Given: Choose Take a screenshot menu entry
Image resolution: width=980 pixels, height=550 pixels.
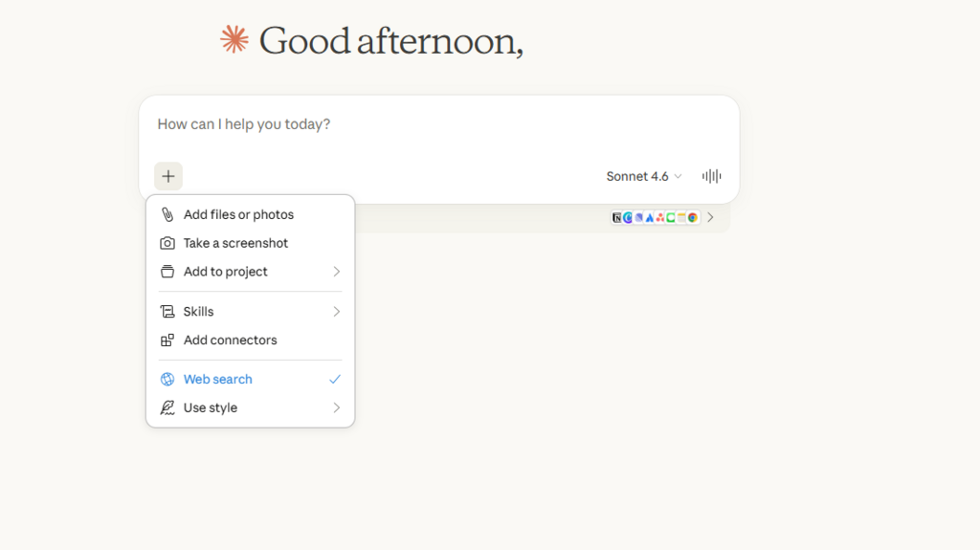Looking at the screenshot, I should tap(235, 243).
